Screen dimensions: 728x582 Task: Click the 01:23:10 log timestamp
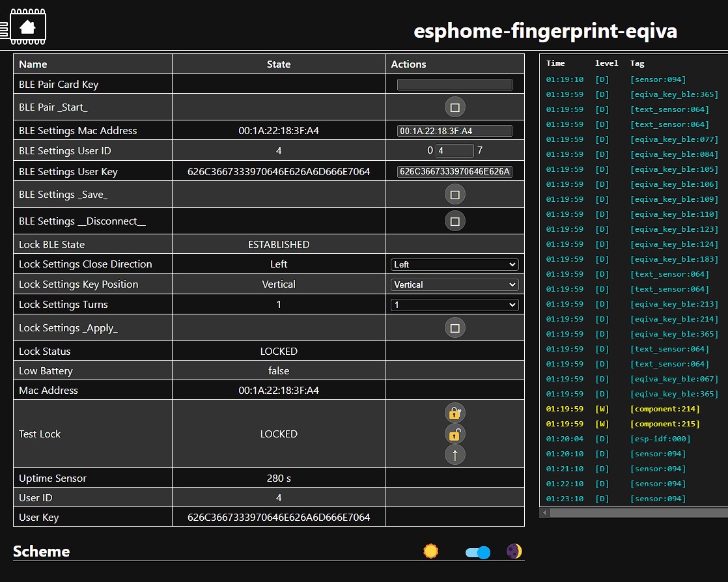(565, 499)
